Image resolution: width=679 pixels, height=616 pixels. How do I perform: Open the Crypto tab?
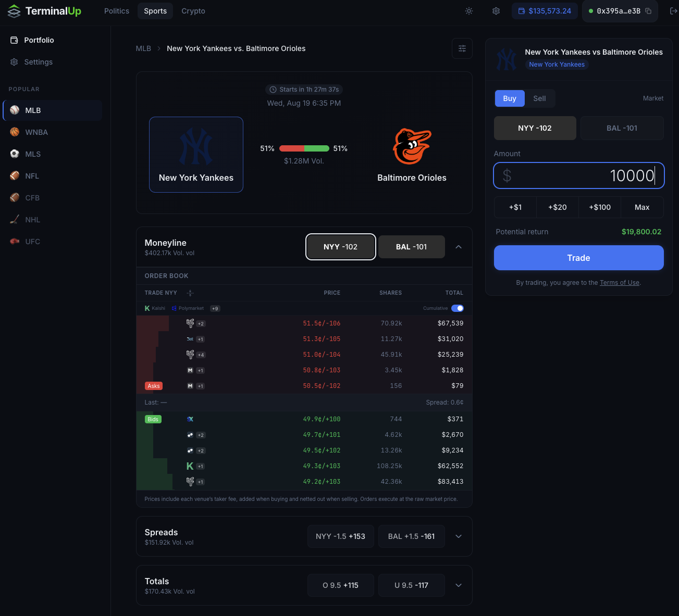click(193, 11)
